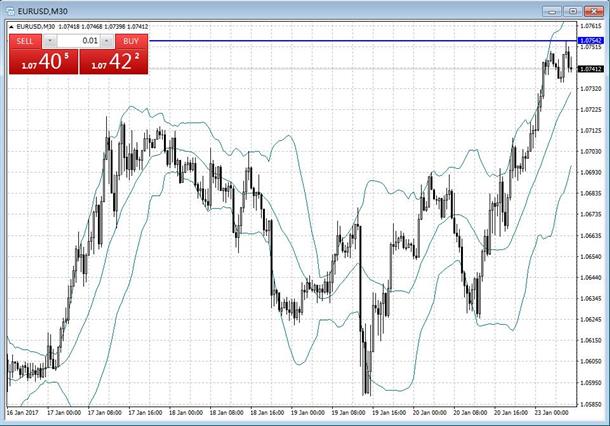Click price scale label 1.07225

(x=591, y=110)
